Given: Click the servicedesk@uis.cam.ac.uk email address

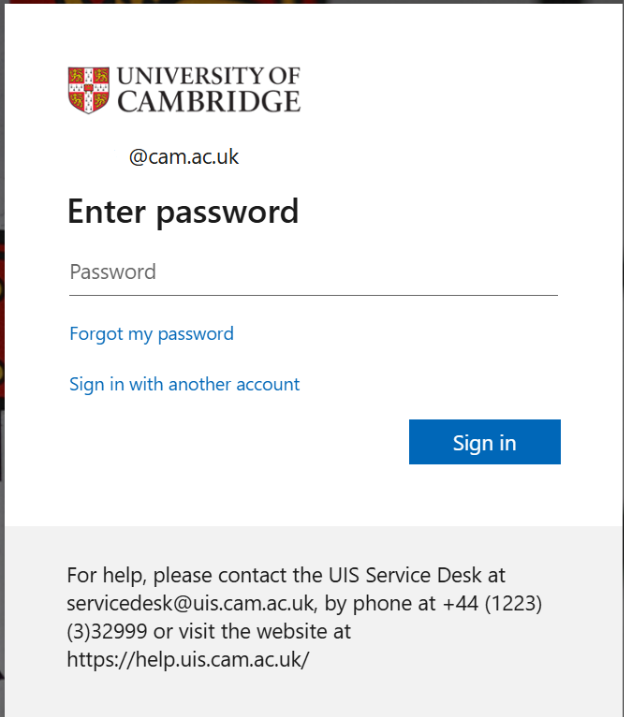Looking at the screenshot, I should tap(192, 603).
